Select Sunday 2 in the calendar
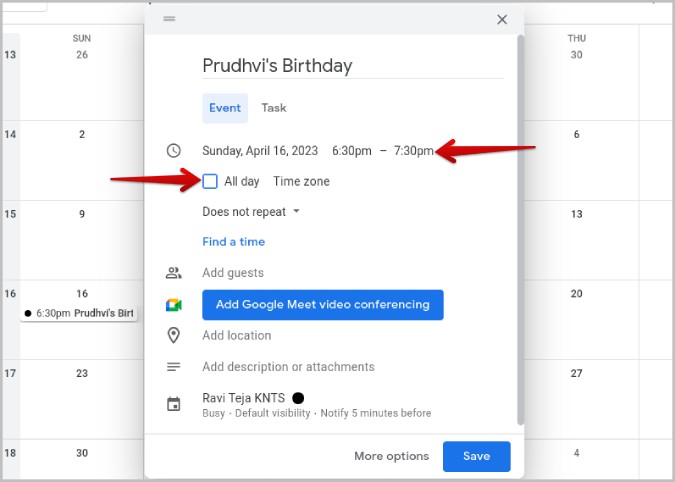 82,134
